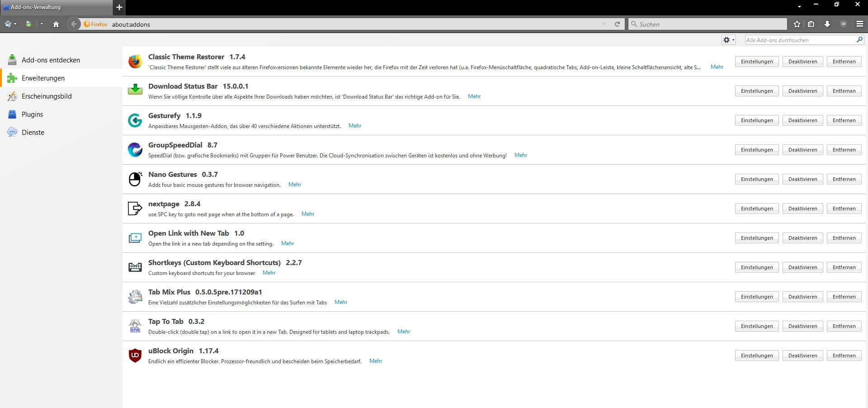Click the Nano Gestures mouse icon

click(135, 179)
